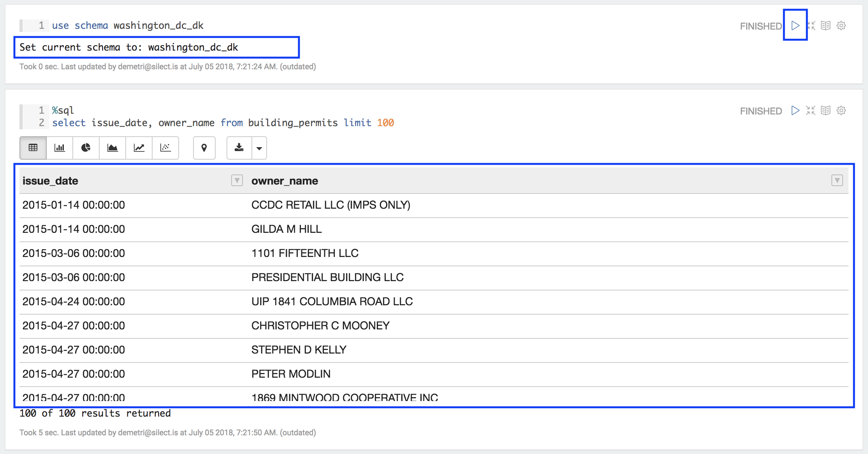Image resolution: width=868 pixels, height=454 pixels.
Task: Select the date cell beside 1101 FIFTEENTH LLC
Action: 134,253
